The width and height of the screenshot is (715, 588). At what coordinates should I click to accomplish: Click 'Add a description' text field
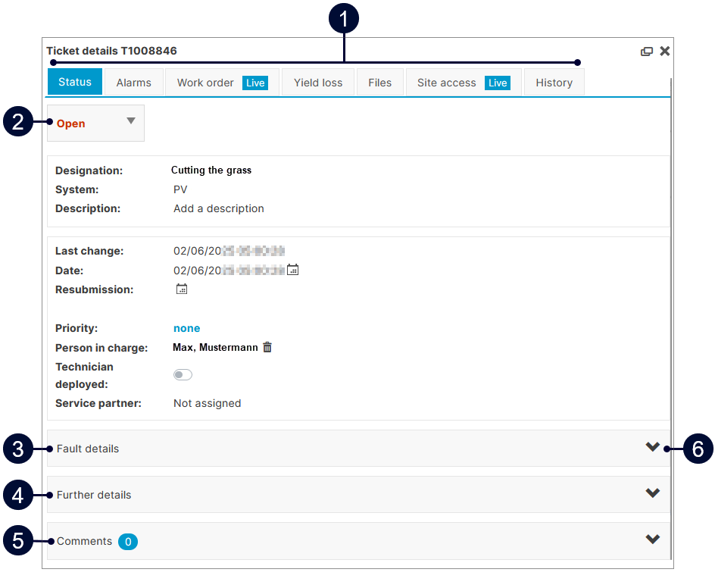coord(219,208)
